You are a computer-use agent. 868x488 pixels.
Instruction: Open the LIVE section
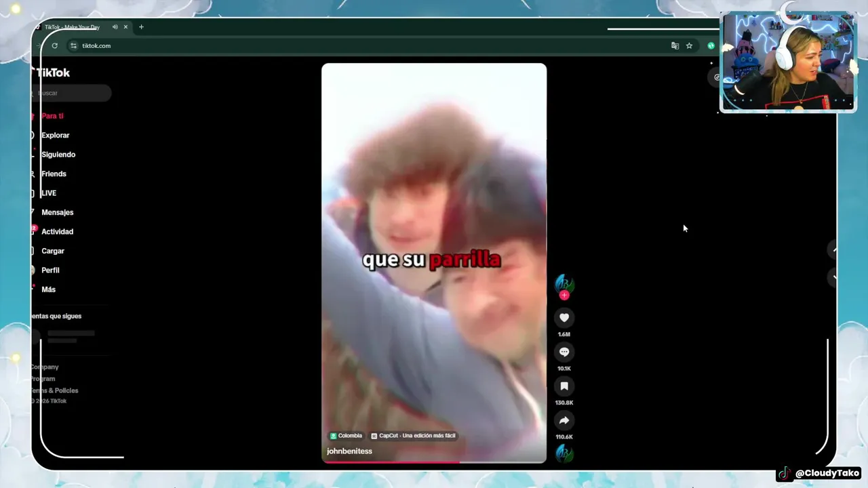[49, 193]
